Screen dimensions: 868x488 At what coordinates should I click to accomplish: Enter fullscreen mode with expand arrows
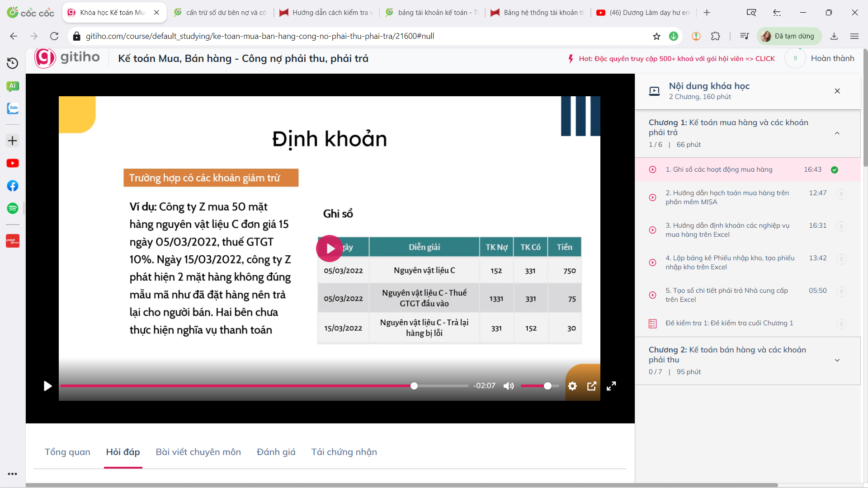[x=611, y=386]
